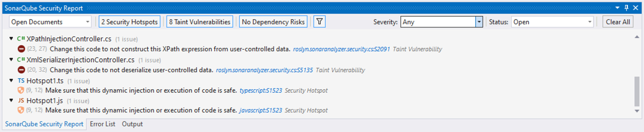Toggle the No Dependency Risks filter

[x=273, y=22]
